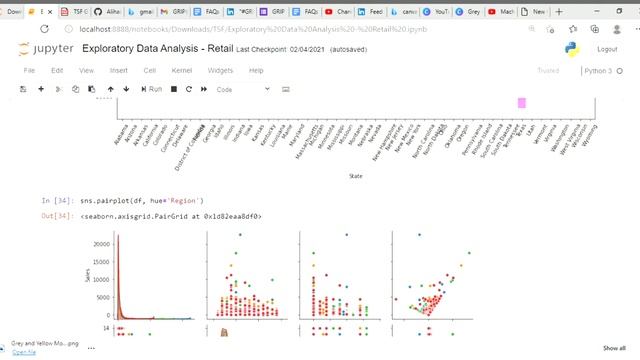Switch to the YouTube Chan browser tab

point(338,12)
